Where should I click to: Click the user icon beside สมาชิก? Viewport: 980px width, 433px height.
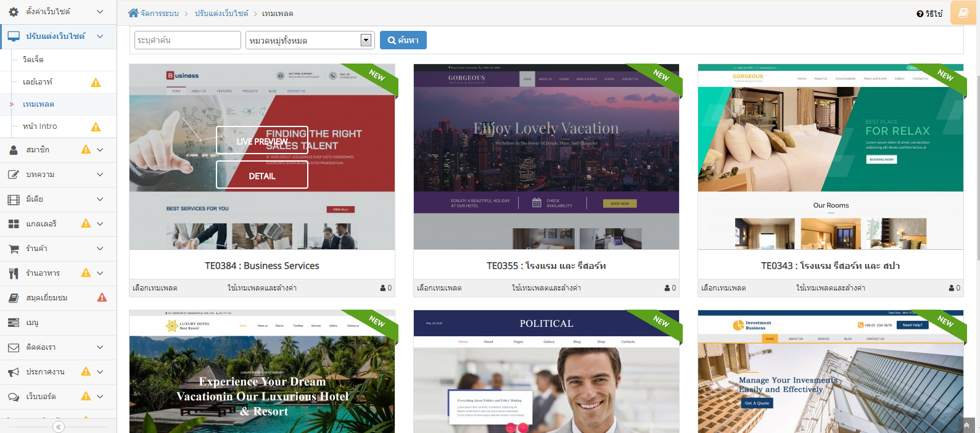pos(14,150)
